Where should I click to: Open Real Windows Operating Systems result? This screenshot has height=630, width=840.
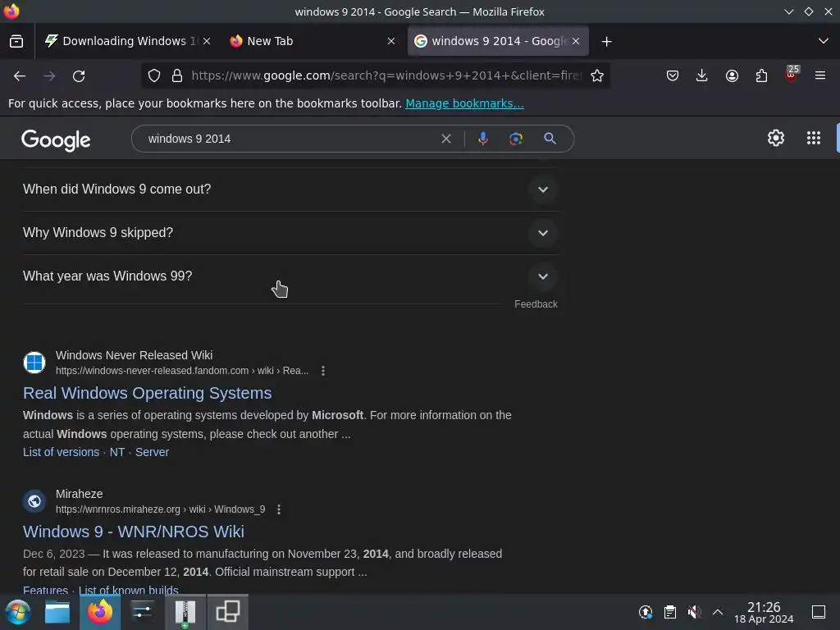tap(148, 393)
